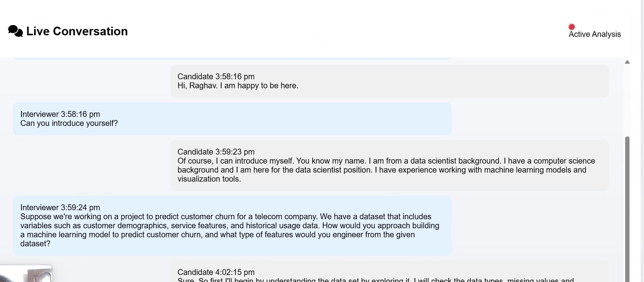Click the scrollbar up arrow
Viewport: 644px width, 282px height.
tap(627, 62)
